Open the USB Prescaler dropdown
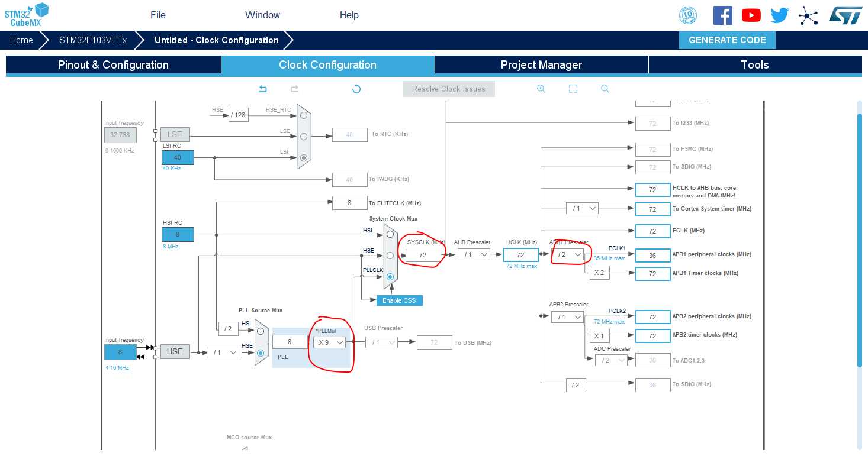This screenshot has width=868, height=456. click(381, 342)
